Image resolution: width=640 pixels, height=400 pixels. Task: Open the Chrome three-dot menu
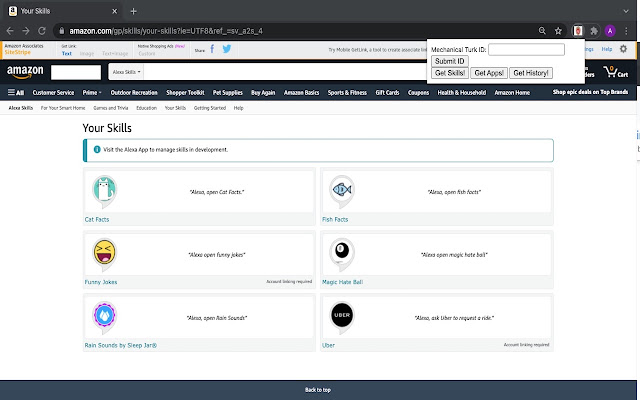pos(626,31)
